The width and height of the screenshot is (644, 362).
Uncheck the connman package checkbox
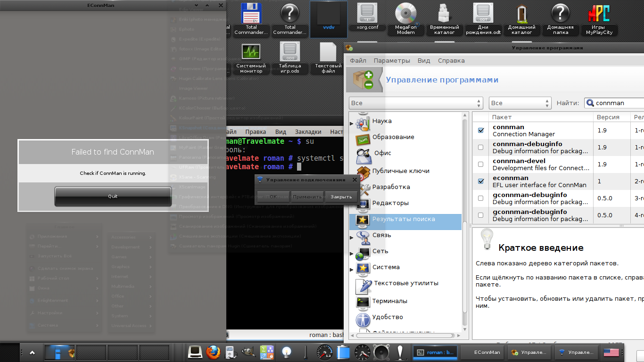pyautogui.click(x=481, y=131)
